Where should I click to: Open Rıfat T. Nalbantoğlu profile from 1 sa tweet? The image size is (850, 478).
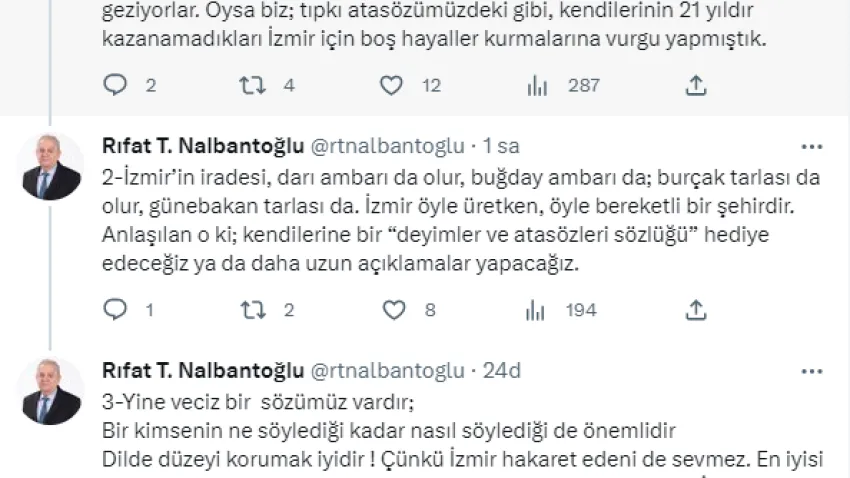(x=203, y=146)
